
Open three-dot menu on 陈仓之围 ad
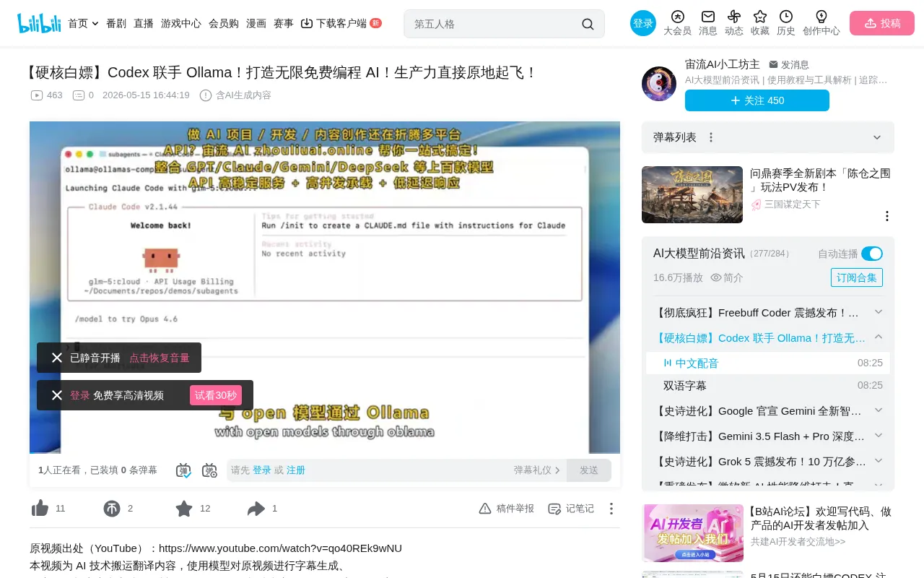click(x=887, y=216)
